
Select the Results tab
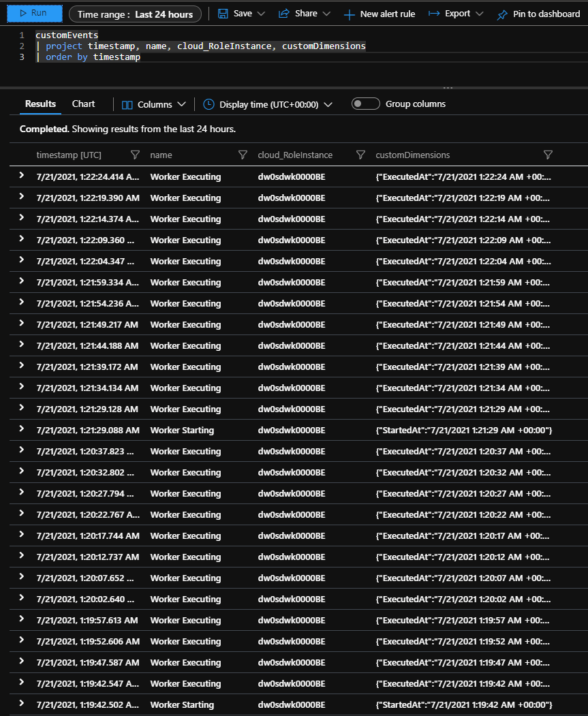click(x=40, y=104)
